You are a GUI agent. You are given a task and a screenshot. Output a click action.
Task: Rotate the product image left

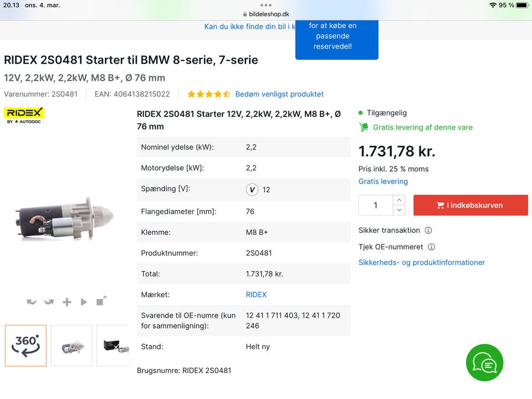tap(32, 302)
